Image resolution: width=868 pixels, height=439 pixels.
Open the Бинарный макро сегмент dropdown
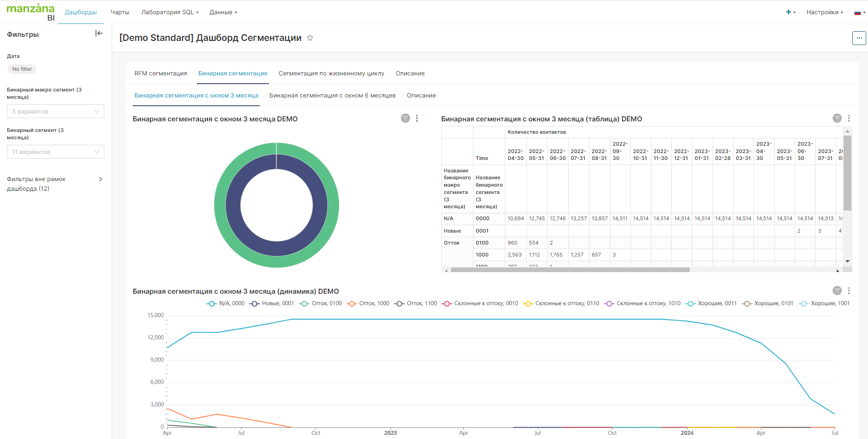click(56, 112)
